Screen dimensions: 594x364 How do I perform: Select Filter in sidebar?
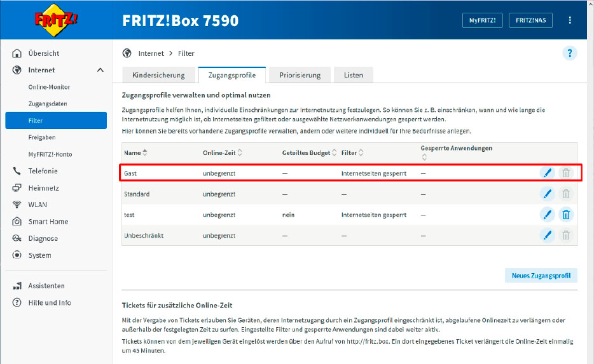coord(56,120)
